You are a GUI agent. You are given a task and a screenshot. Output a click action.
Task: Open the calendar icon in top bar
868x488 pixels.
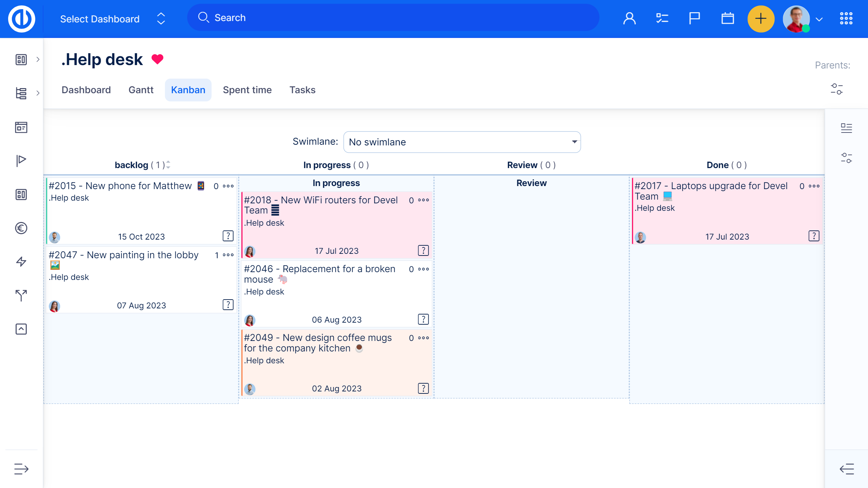pyautogui.click(x=727, y=19)
